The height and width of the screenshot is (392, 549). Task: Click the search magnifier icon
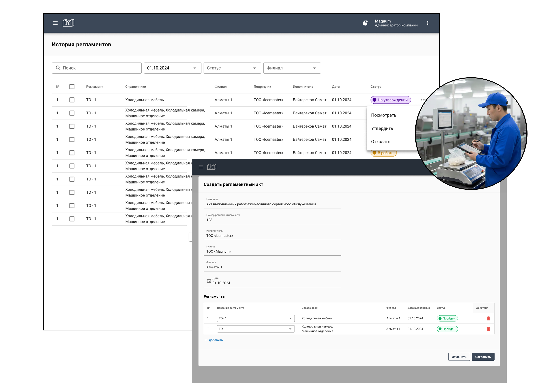tap(58, 68)
